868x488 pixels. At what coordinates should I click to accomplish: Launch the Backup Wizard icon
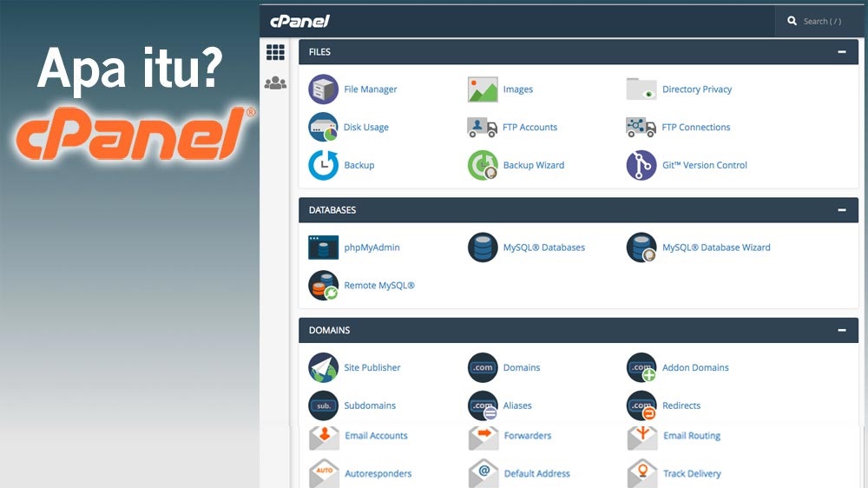[483, 165]
